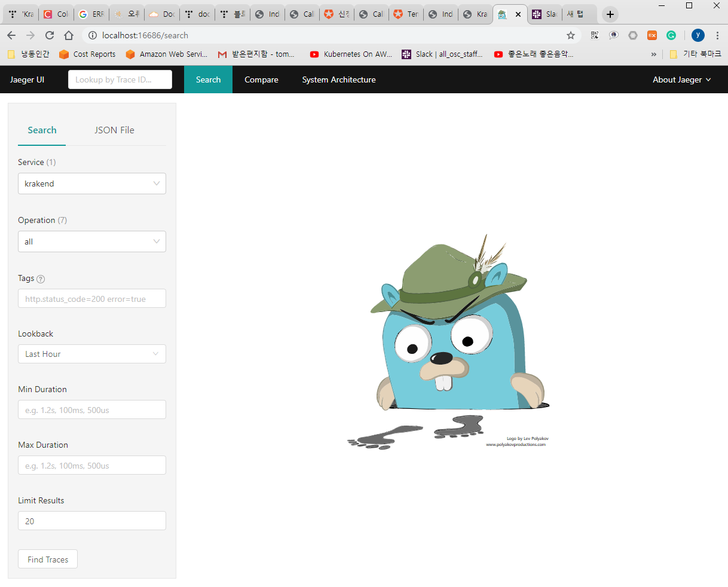Bookmark this page with the star icon
The image size is (728, 587).
coord(571,35)
